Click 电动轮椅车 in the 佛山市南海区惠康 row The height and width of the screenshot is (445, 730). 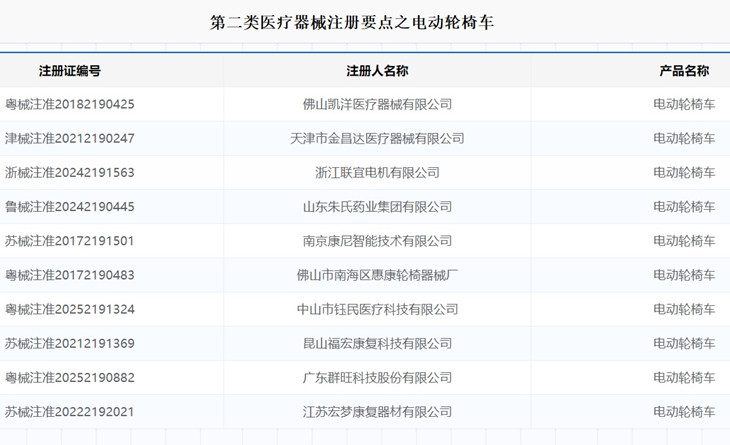click(x=684, y=275)
